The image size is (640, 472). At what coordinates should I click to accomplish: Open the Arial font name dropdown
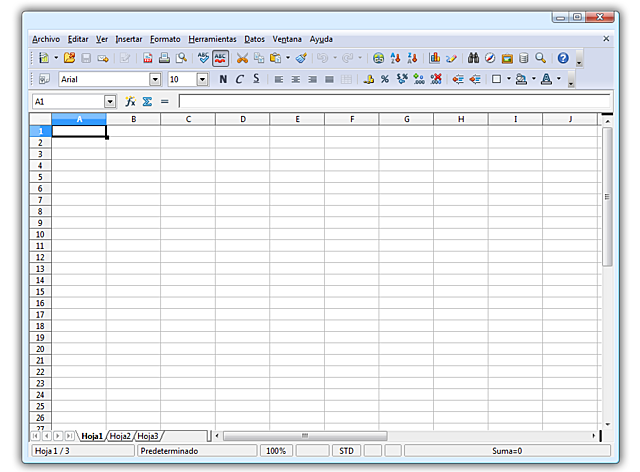click(155, 79)
